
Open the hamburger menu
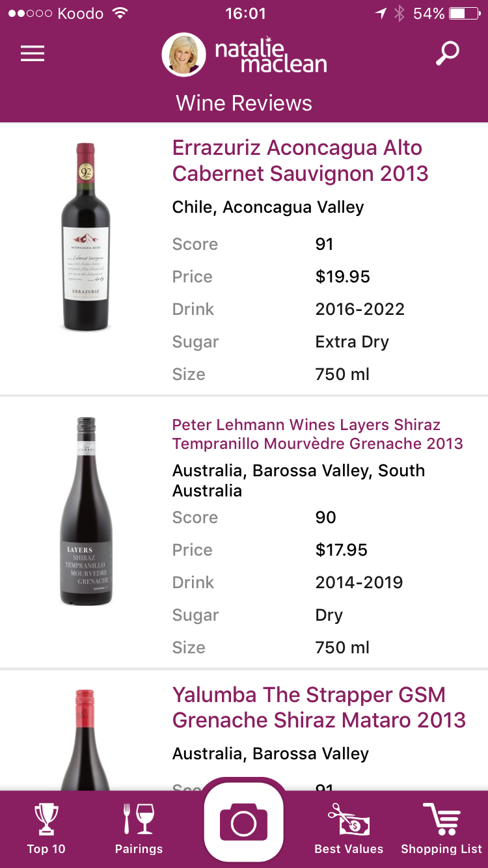[x=33, y=53]
